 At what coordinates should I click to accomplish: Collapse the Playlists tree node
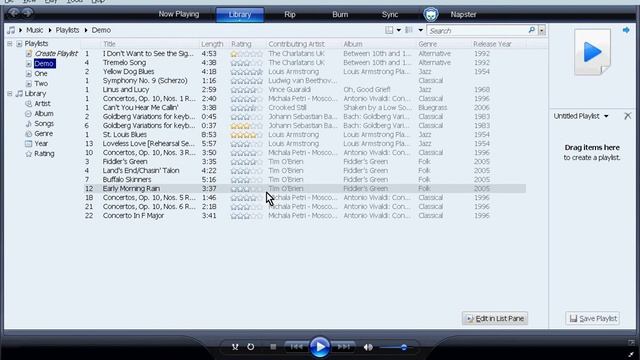10,44
